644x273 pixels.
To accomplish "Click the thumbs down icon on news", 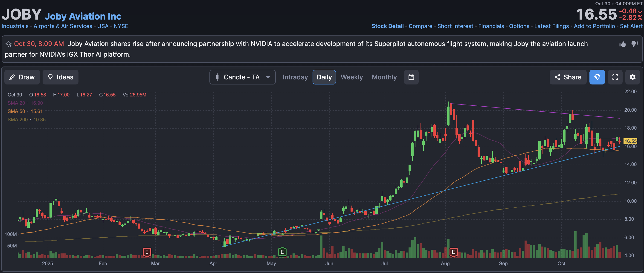I will tap(635, 44).
